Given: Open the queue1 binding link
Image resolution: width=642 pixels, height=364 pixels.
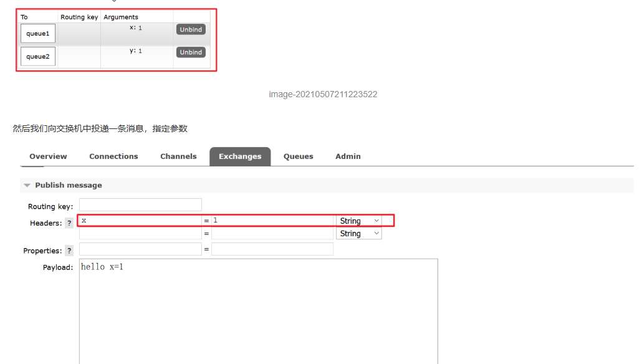Looking at the screenshot, I should (37, 34).
